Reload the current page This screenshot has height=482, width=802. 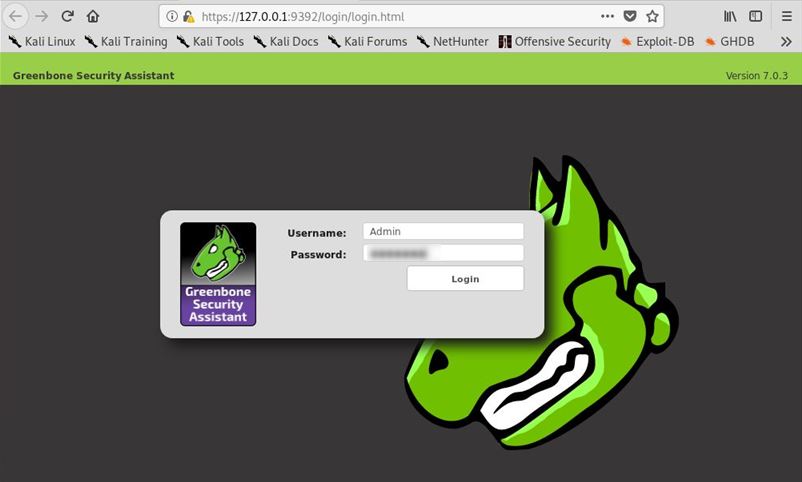pyautogui.click(x=68, y=16)
